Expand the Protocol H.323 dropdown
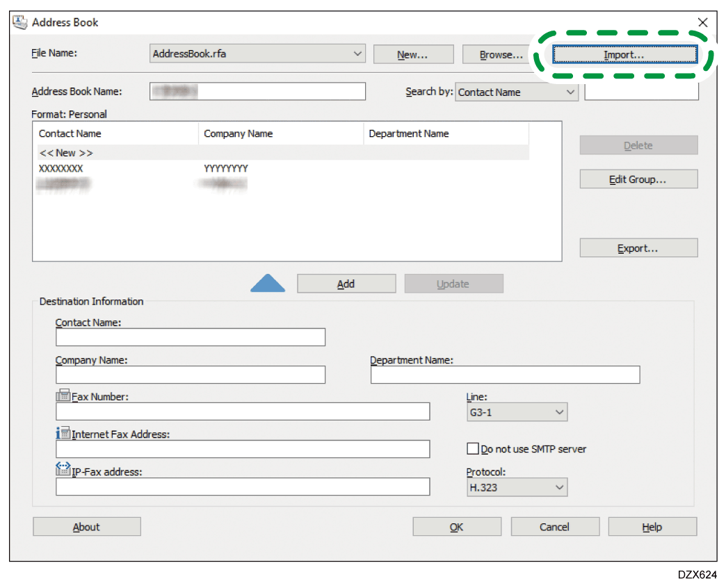The image size is (726, 588). tap(559, 488)
